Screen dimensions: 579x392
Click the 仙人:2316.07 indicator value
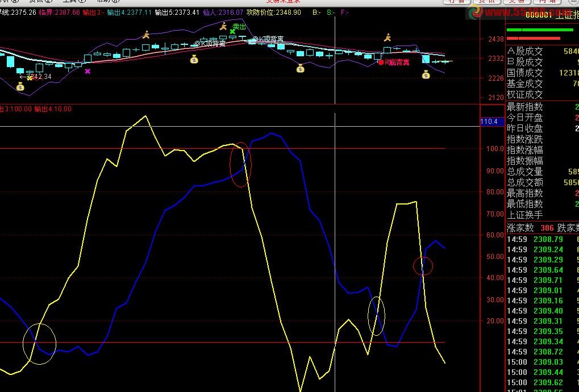pyautogui.click(x=223, y=12)
